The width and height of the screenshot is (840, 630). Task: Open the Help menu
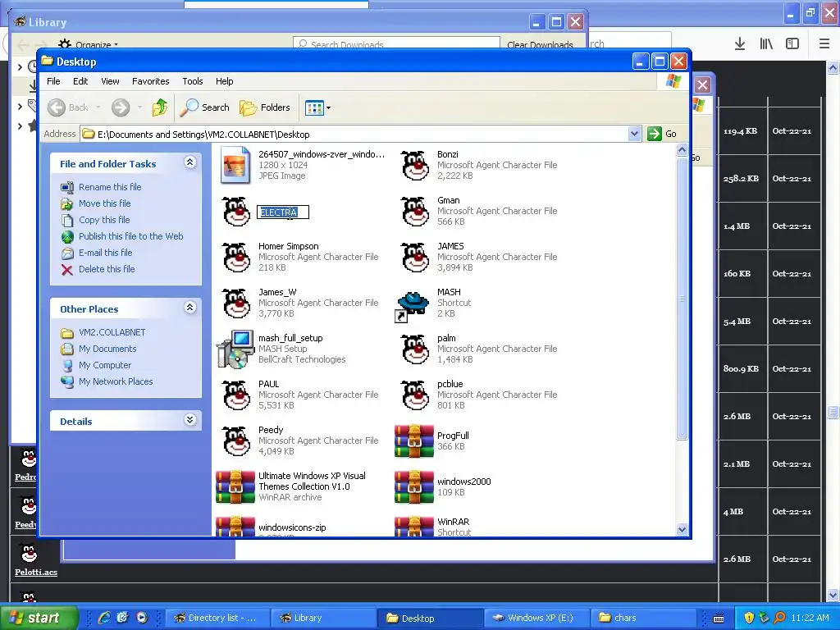tap(225, 81)
